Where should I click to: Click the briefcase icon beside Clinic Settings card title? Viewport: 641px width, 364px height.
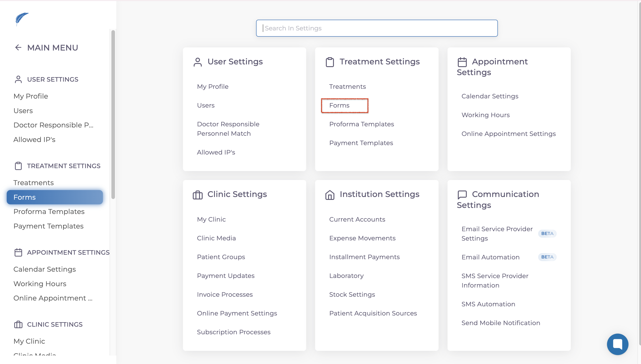[x=197, y=195]
